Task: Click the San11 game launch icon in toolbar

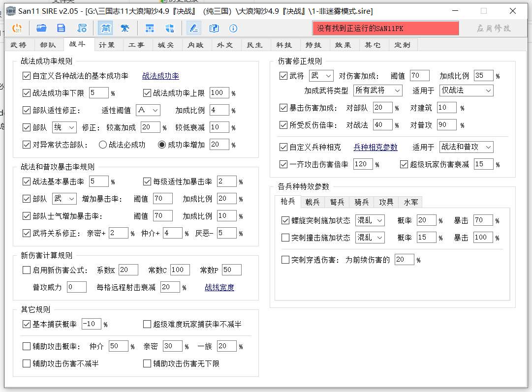Action: [x=17, y=28]
